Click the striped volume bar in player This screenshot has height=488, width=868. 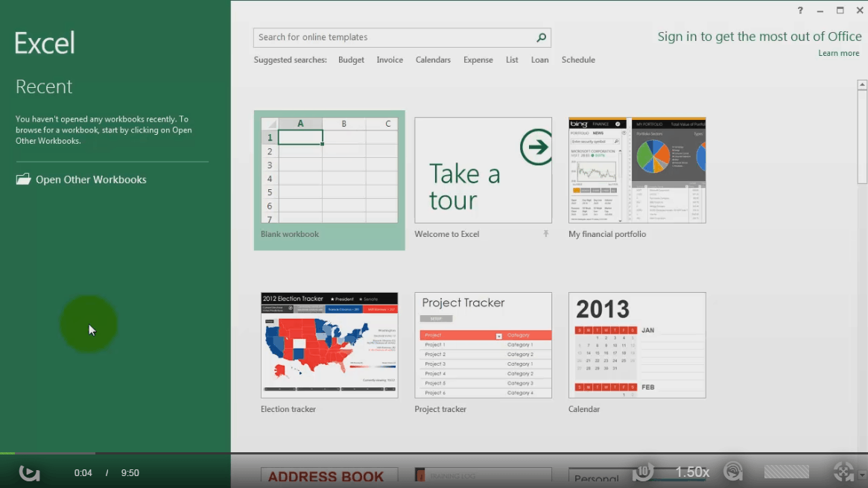(787, 472)
